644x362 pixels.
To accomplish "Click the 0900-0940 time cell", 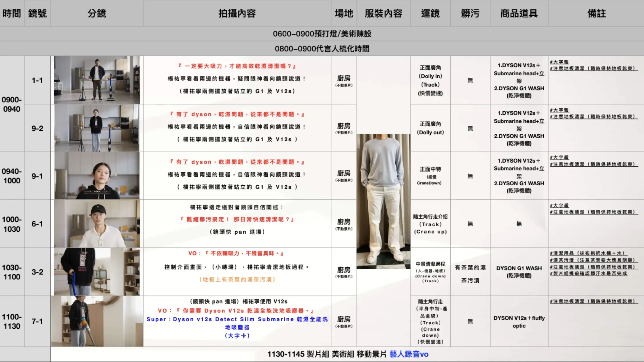I will coord(12,104).
